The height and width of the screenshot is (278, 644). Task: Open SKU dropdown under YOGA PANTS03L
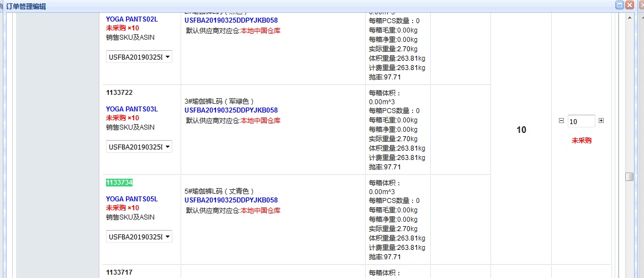[x=139, y=146]
